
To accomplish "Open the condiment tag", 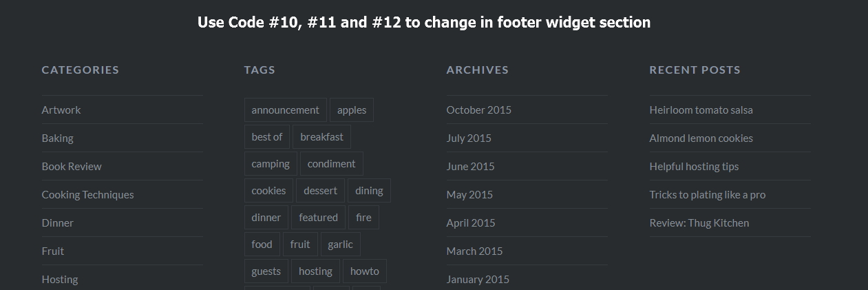I will tap(331, 163).
